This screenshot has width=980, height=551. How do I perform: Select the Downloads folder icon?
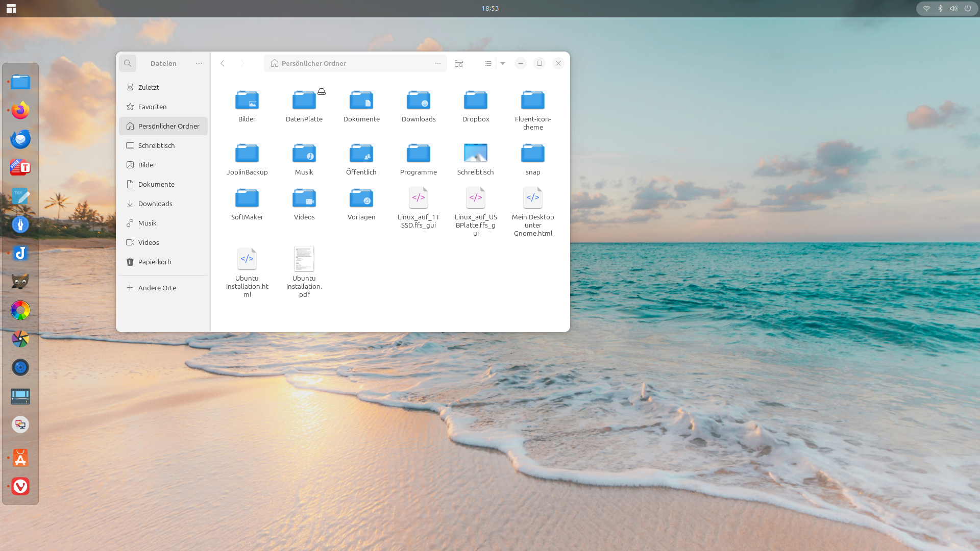coord(419,100)
